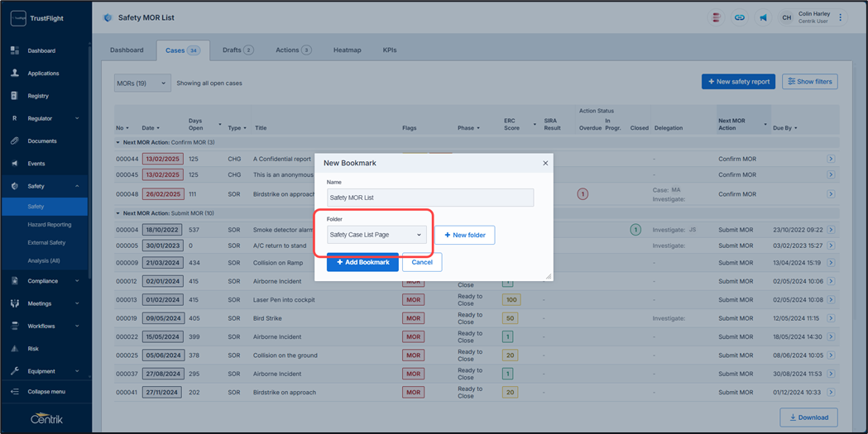Close the New Bookmark dialog
The image size is (868, 434).
[x=545, y=163]
